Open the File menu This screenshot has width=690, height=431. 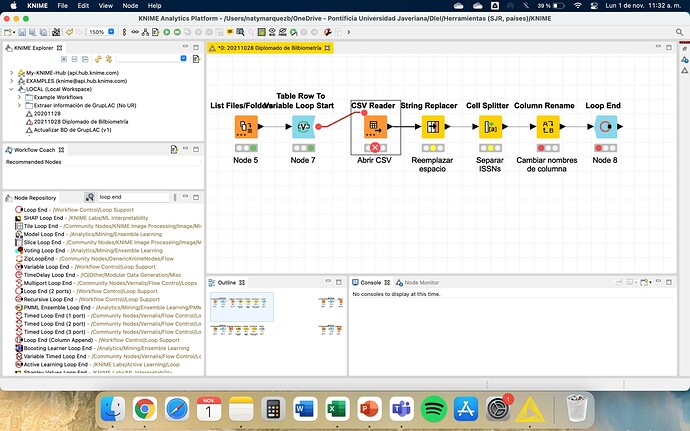coord(62,6)
